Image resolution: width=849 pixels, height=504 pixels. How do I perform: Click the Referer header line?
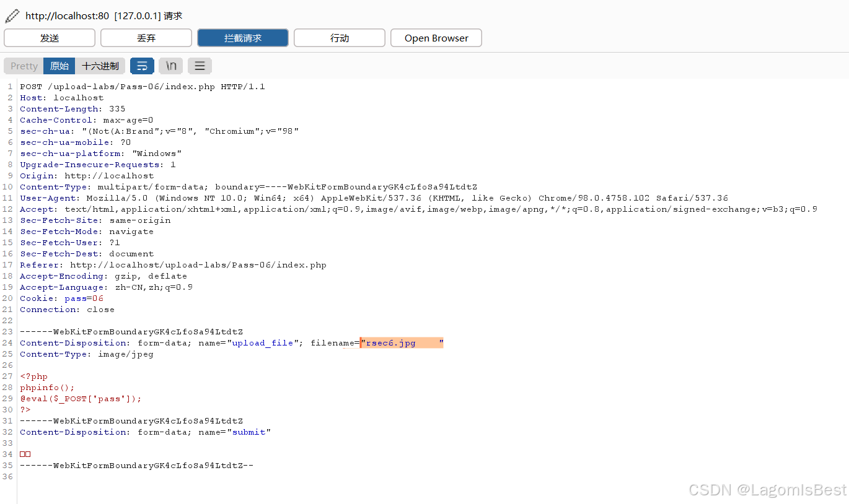click(174, 265)
